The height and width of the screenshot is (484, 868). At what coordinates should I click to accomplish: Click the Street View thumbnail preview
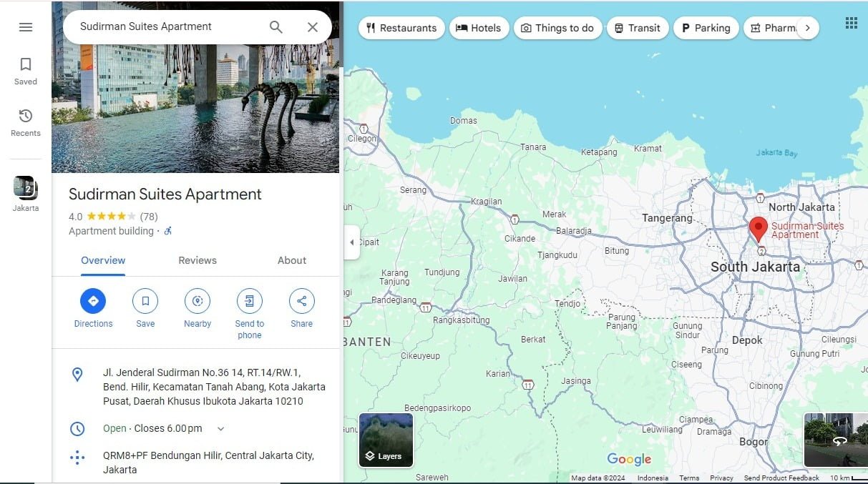835,440
